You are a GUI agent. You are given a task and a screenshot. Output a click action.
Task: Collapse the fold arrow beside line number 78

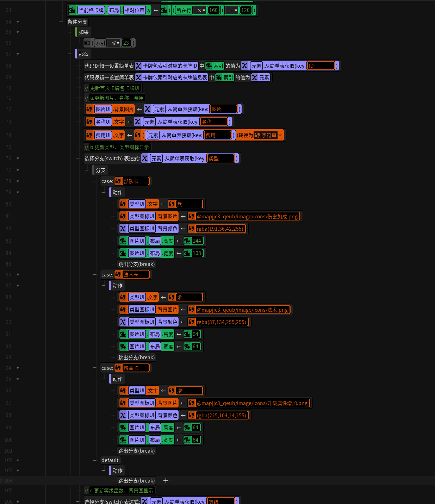click(x=18, y=181)
